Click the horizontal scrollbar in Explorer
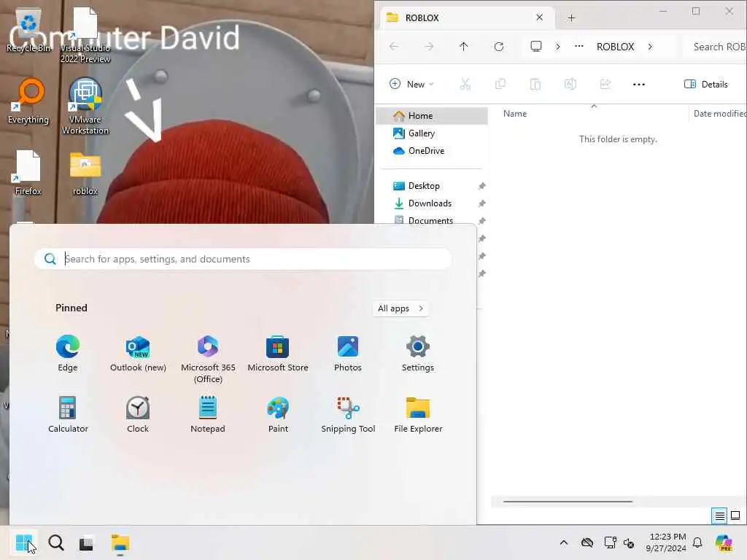The image size is (747, 560). (568, 502)
